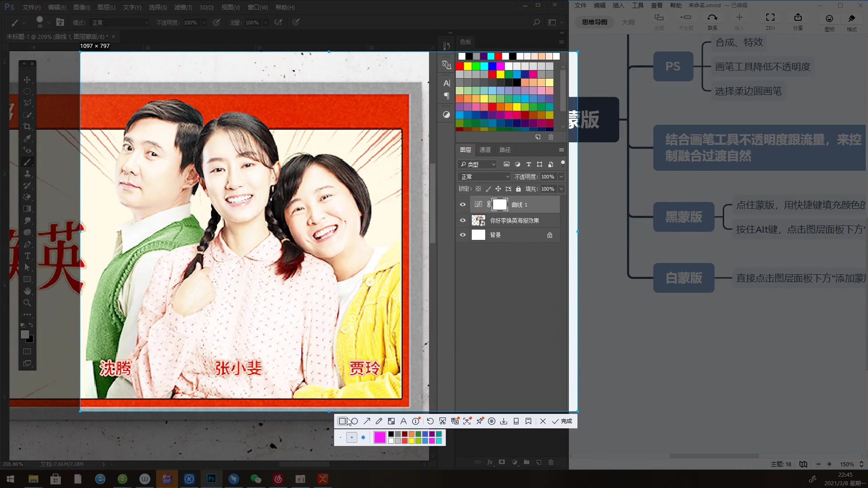Open the layer opacity 不透明度 dropdown arrow
The width and height of the screenshot is (868, 488).
[x=561, y=177]
